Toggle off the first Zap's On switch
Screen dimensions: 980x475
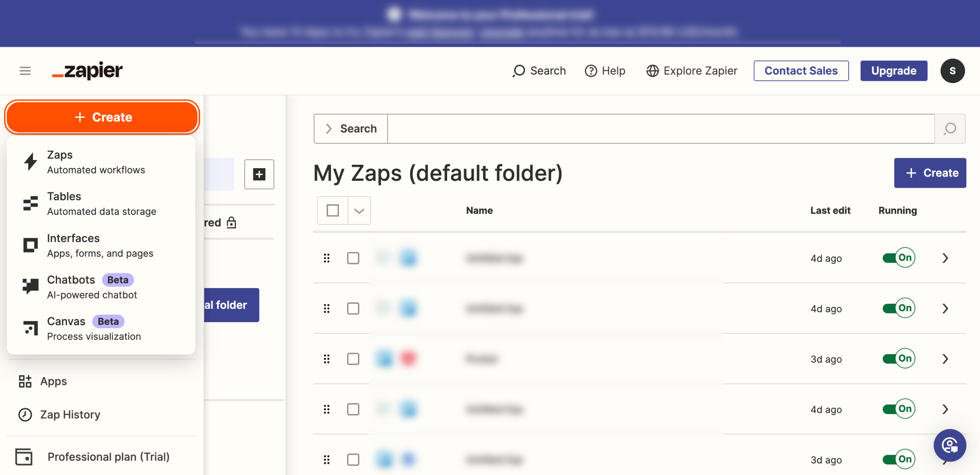(898, 258)
